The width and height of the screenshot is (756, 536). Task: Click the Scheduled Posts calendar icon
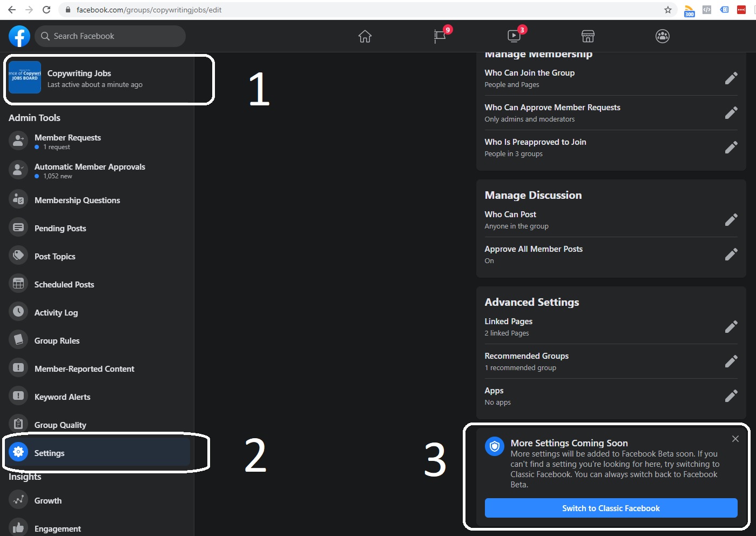18,283
